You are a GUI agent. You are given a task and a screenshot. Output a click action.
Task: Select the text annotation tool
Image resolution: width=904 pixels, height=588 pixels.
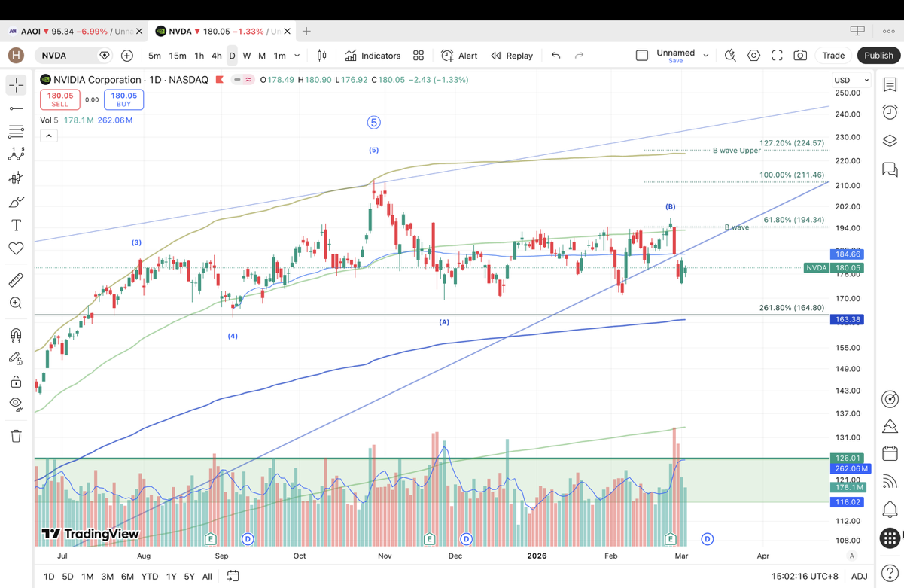16,225
